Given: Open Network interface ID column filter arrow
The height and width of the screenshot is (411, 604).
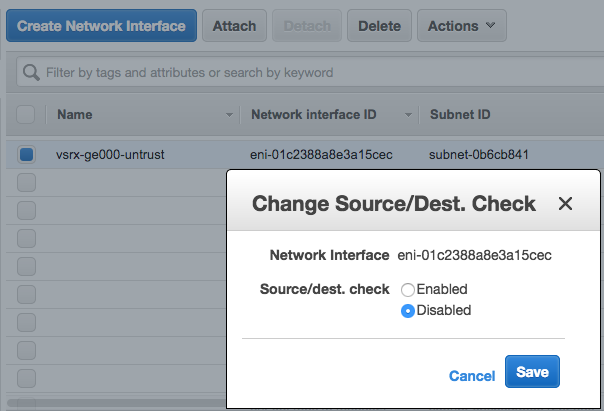Looking at the screenshot, I should click(x=409, y=116).
